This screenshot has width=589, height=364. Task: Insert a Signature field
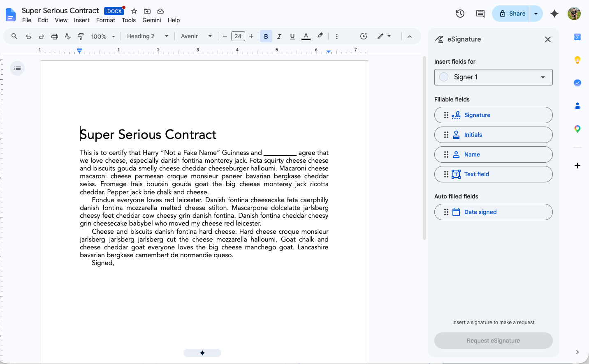click(x=493, y=115)
